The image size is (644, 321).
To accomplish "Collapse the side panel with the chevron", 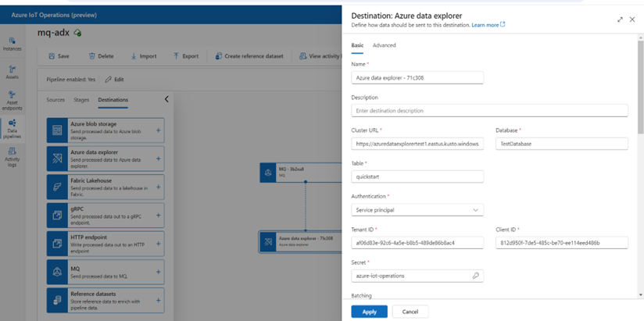I will pyautogui.click(x=166, y=99).
